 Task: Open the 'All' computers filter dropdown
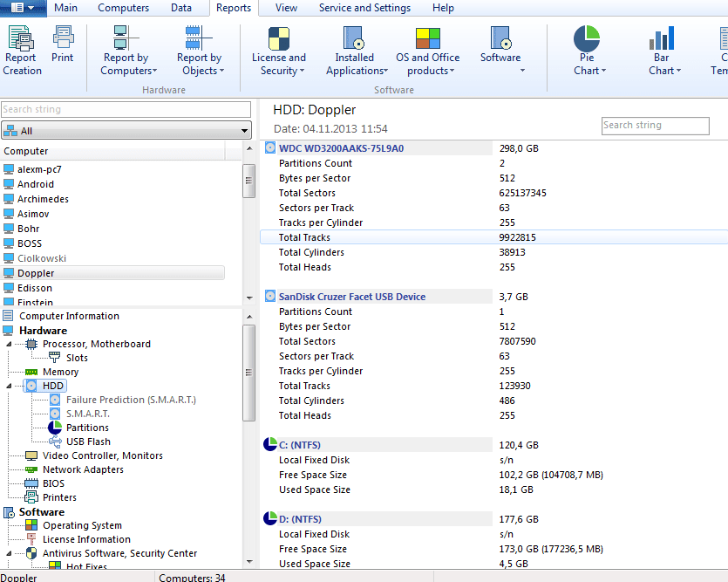126,131
